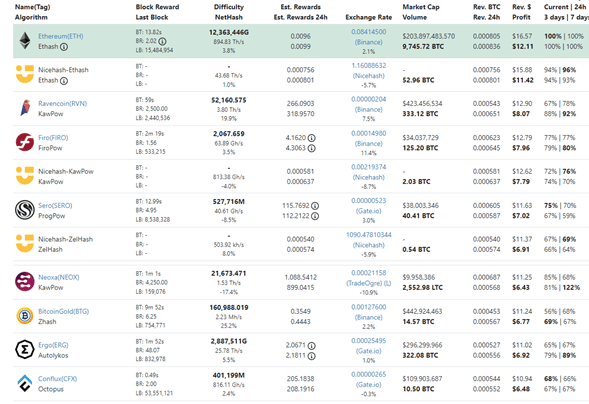Click info icon beside Sero reward 112.2122
589x404 pixels.
coord(315,216)
